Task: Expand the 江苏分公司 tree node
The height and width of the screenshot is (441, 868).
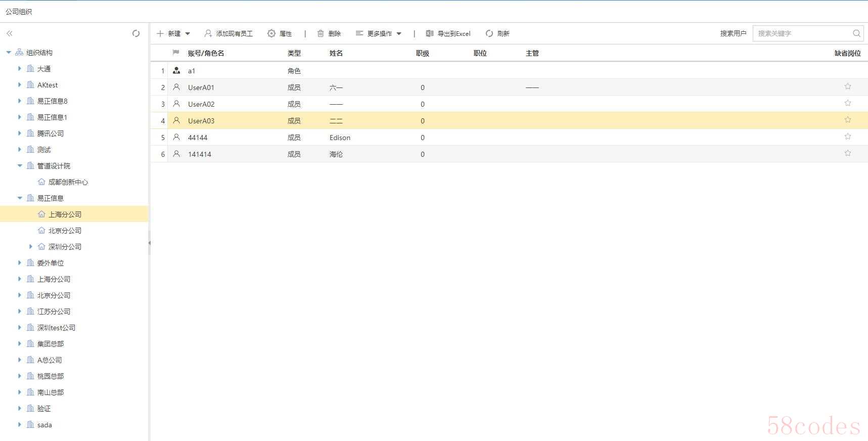Action: pyautogui.click(x=20, y=311)
